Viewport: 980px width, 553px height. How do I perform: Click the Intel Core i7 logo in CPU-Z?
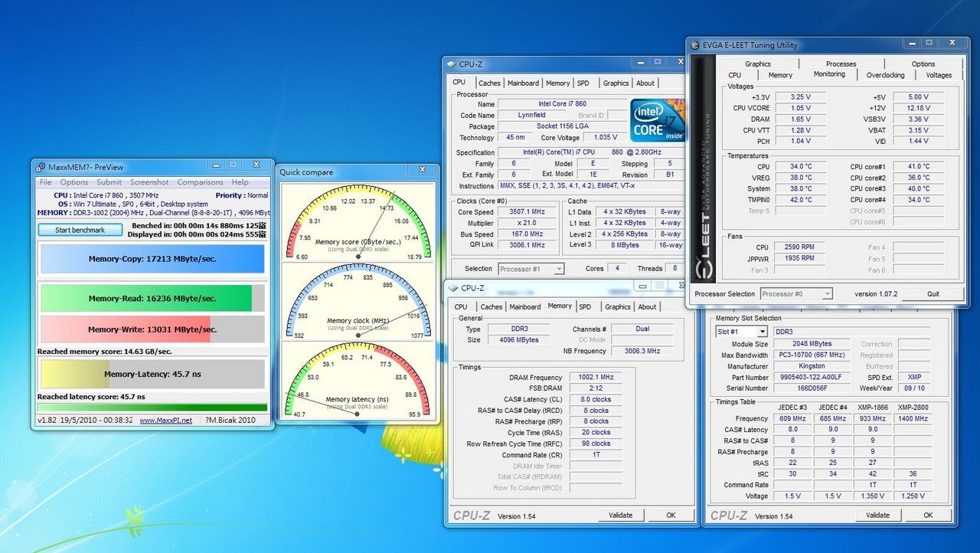(x=658, y=119)
